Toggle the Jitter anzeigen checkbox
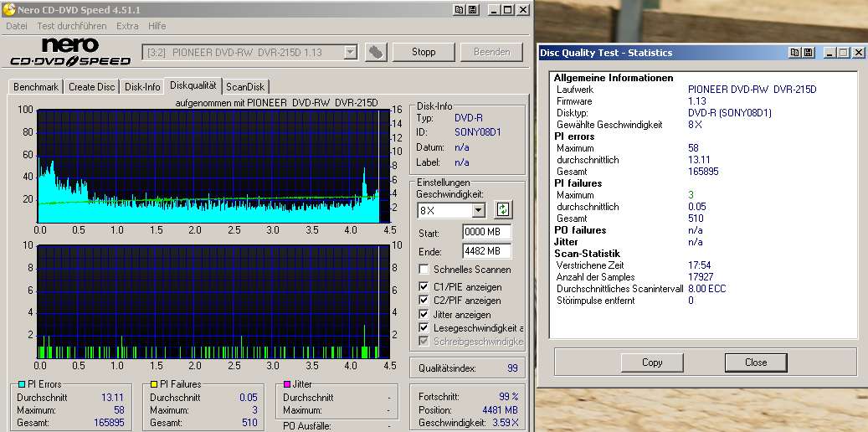868x432 pixels. (x=425, y=314)
